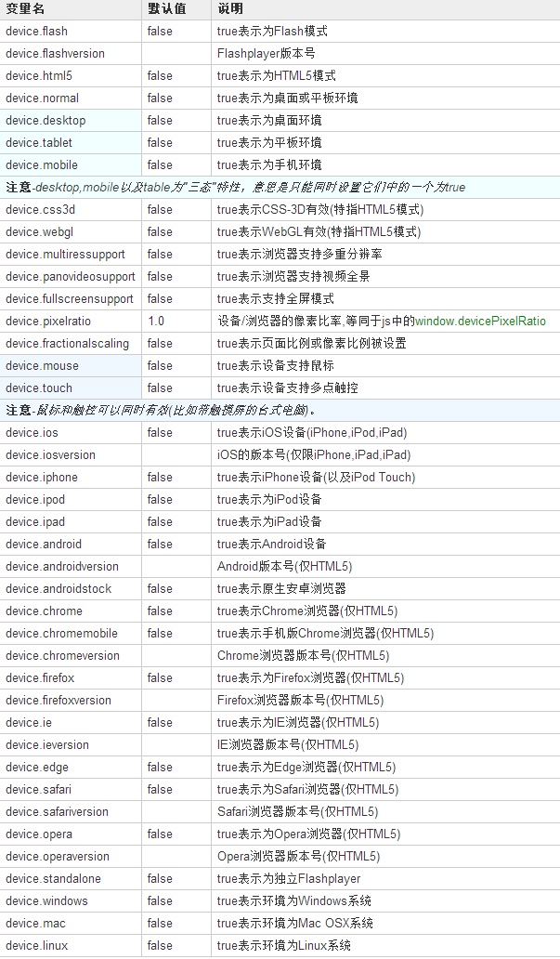Click the device.desktop highlighted cell

point(71,121)
